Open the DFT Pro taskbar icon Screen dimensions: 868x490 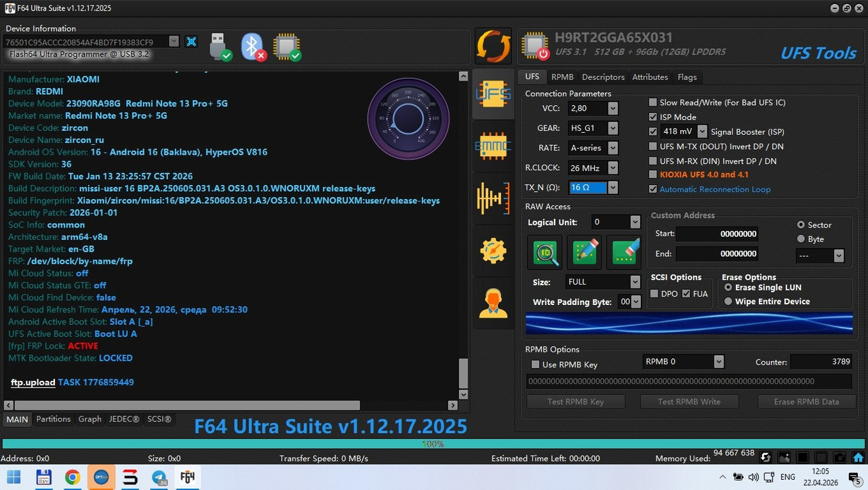pos(101,477)
